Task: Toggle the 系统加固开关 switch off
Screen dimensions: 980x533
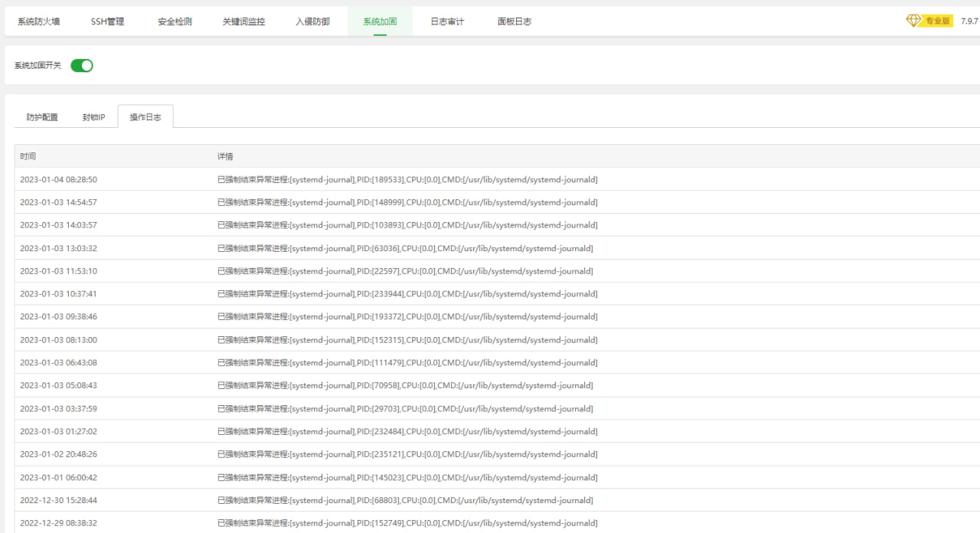Action: 82,66
